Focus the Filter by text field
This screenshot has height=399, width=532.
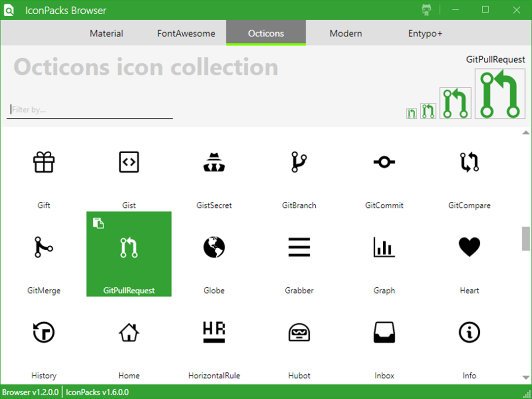pos(90,109)
